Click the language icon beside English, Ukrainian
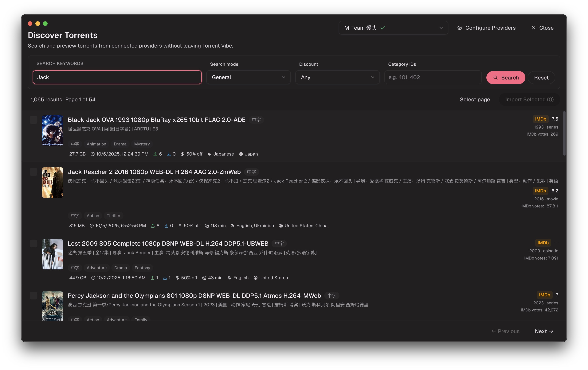The height and width of the screenshot is (370, 588). (x=233, y=226)
